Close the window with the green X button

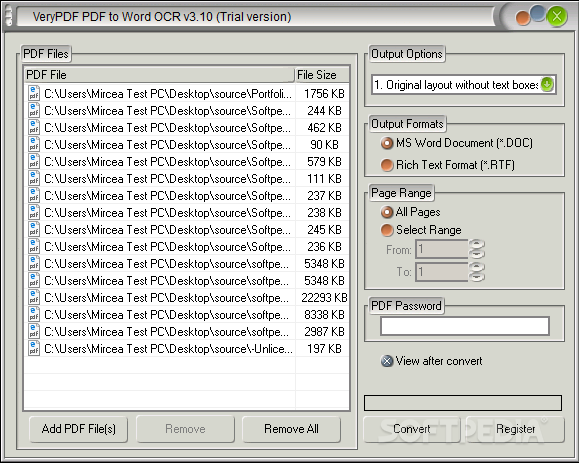(557, 17)
